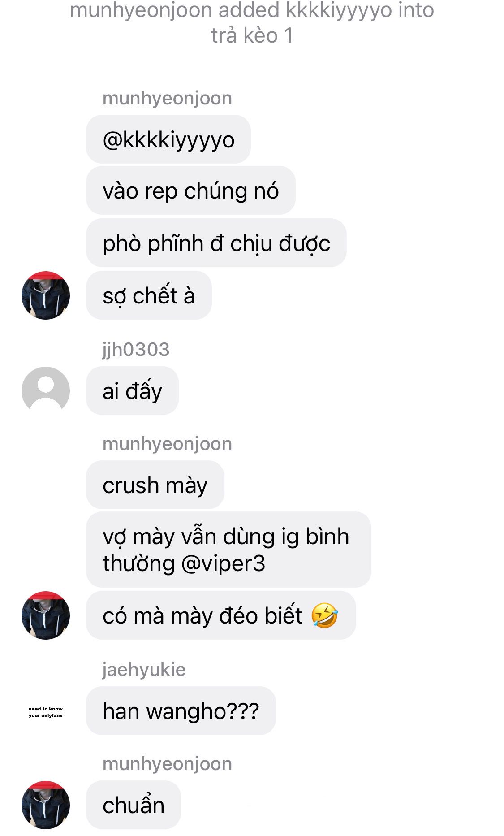Open the jjh0303 sender name label
This screenshot has height=836, width=504.
click(136, 349)
